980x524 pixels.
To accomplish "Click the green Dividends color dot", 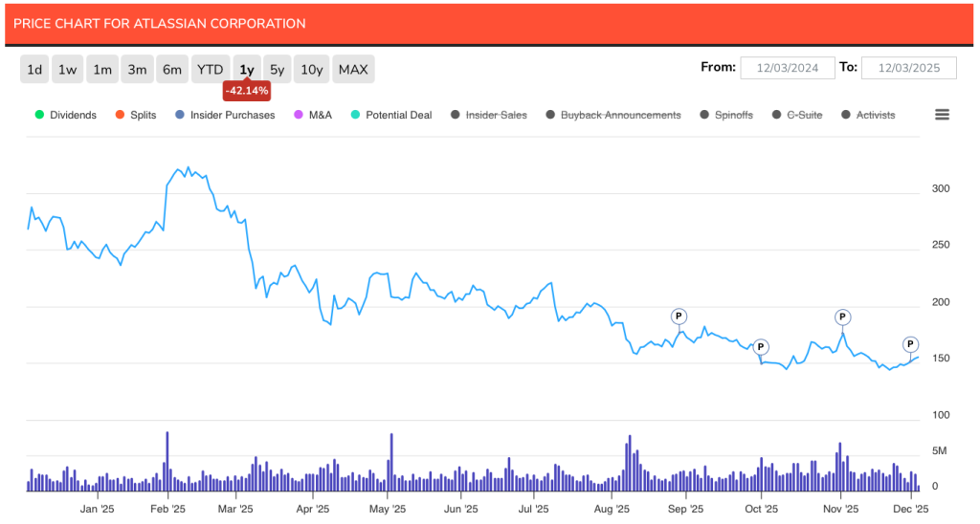I will click(x=39, y=115).
